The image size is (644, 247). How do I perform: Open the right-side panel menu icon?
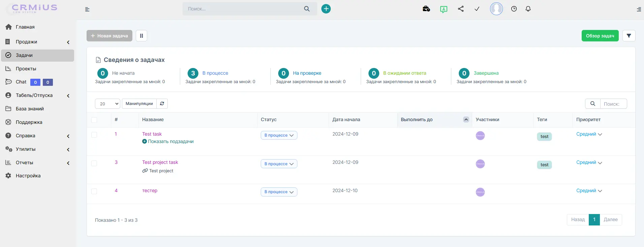click(639, 9)
